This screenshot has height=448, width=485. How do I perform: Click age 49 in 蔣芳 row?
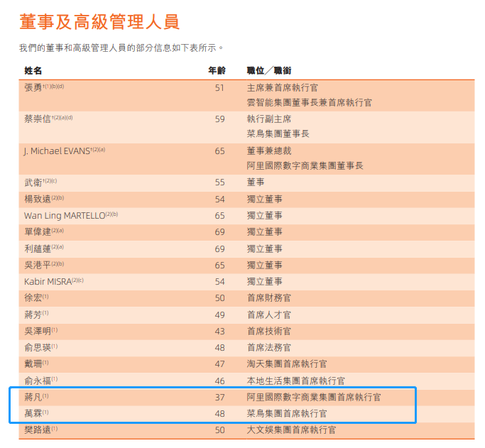219,315
